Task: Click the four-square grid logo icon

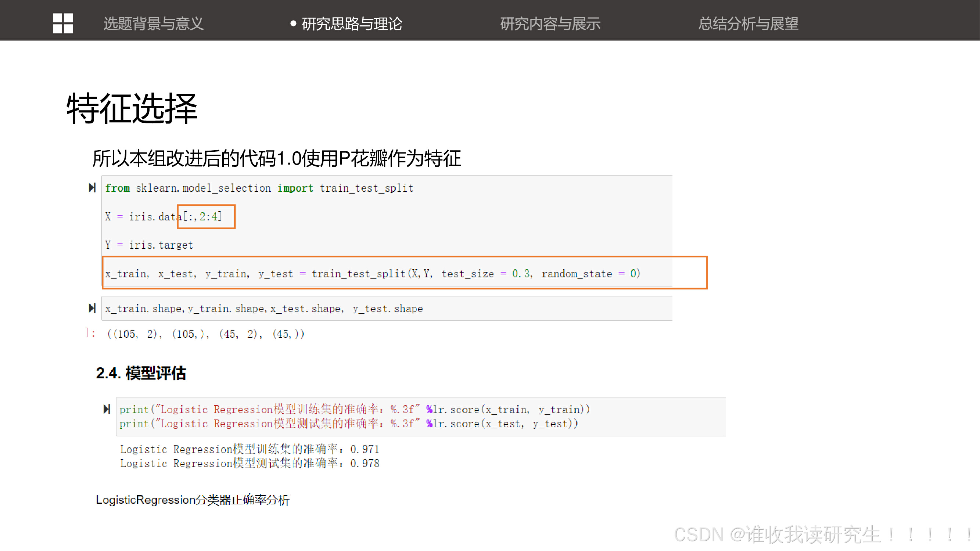Action: [x=63, y=23]
